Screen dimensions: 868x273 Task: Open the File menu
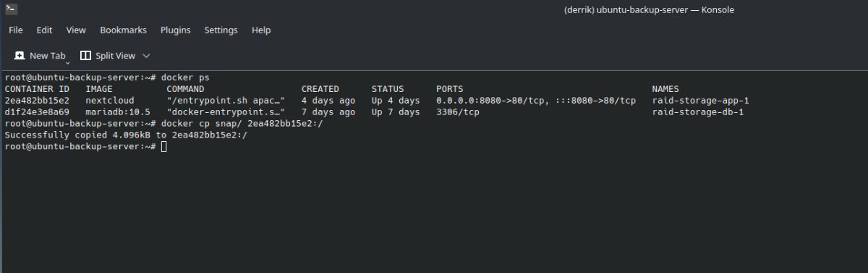(x=16, y=30)
